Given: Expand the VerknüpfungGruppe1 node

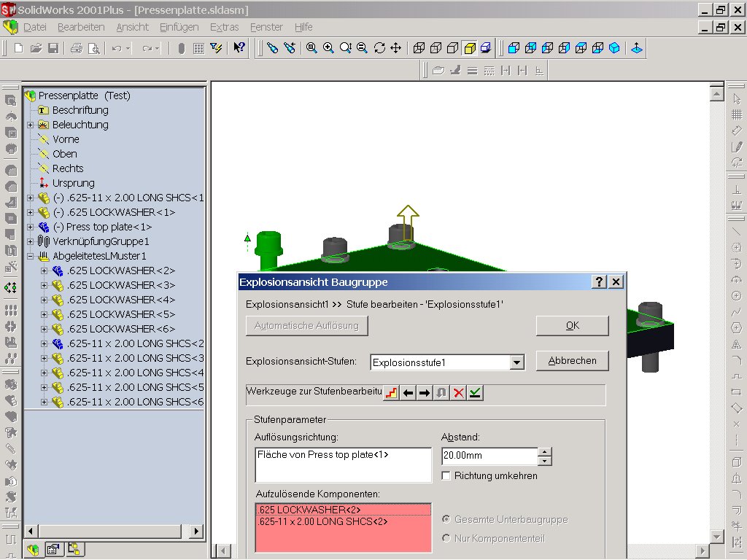Looking at the screenshot, I should click(31, 241).
